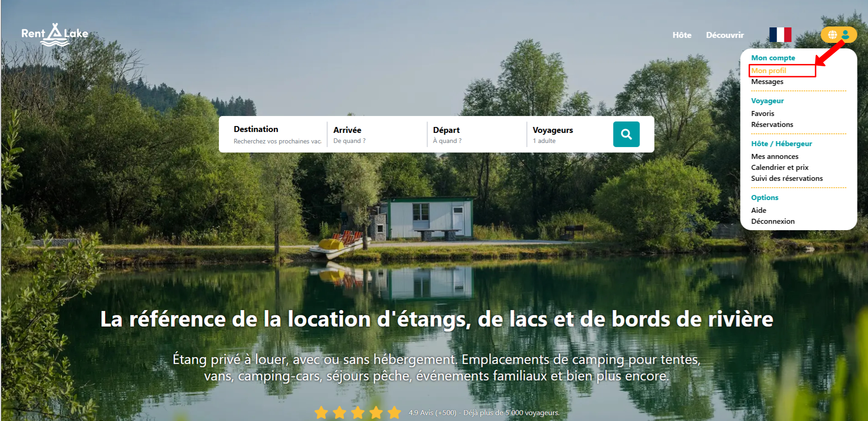
Task: Open Mes annonces listing page
Action: [x=775, y=157]
